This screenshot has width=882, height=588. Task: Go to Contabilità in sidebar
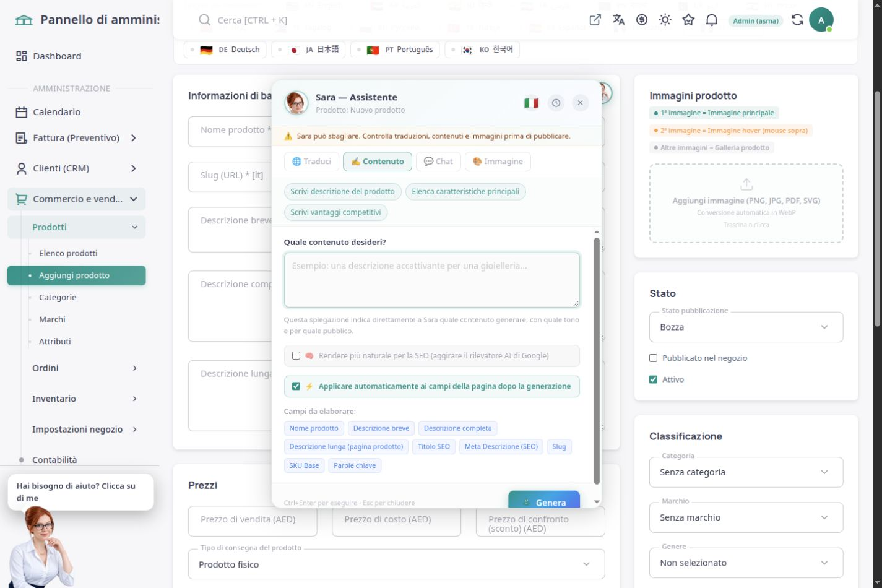[54, 460]
